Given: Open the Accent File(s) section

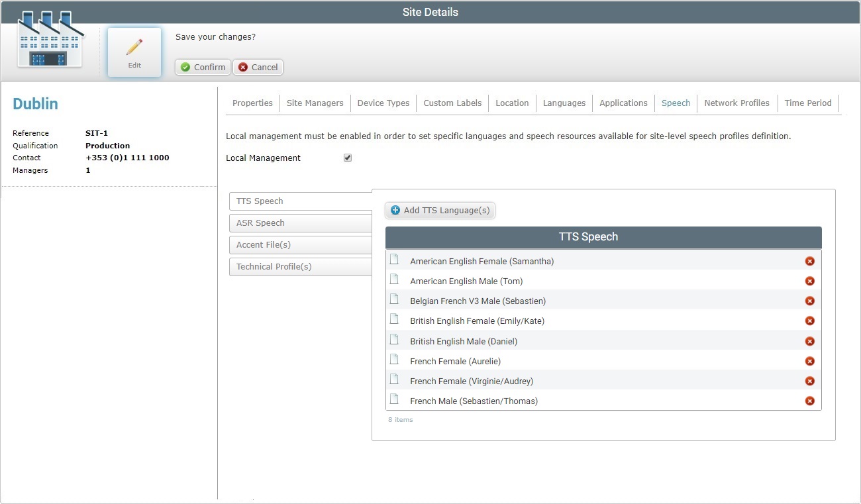Looking at the screenshot, I should tap(301, 245).
